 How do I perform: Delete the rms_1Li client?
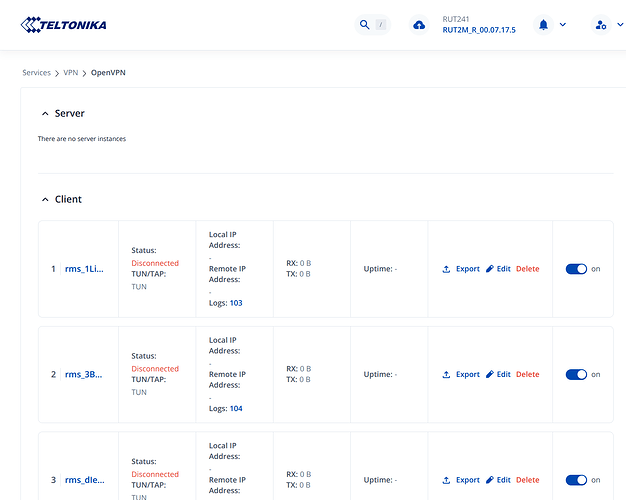point(527,269)
